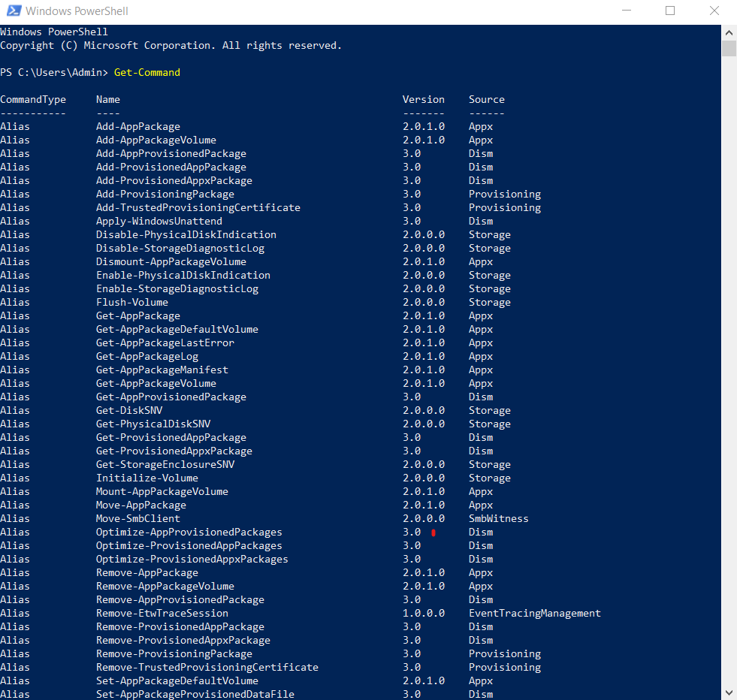The width and height of the screenshot is (737, 700).
Task: Click the scrollbar down arrow
Action: tap(728, 692)
